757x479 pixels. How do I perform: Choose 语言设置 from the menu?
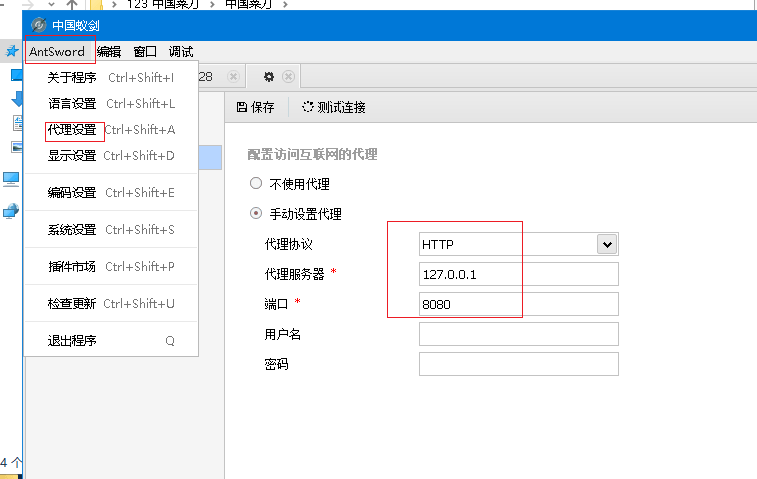tap(111, 103)
